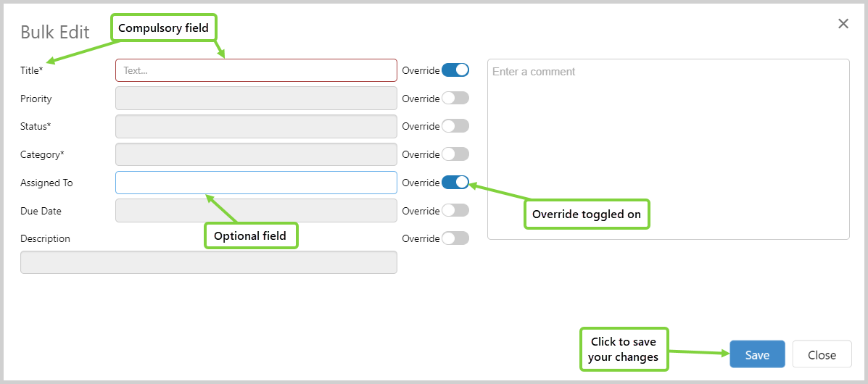Click into the Assigned To field
This screenshot has height=384, width=868.
coord(256,183)
